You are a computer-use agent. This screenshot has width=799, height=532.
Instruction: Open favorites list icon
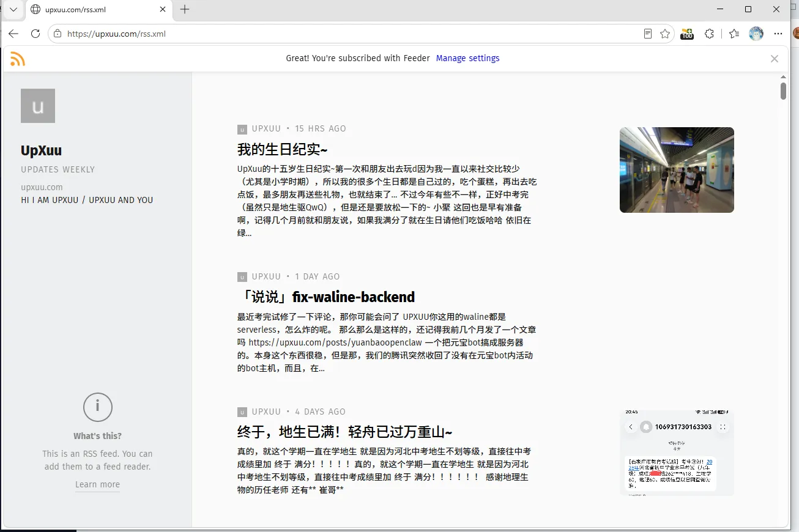(x=734, y=34)
